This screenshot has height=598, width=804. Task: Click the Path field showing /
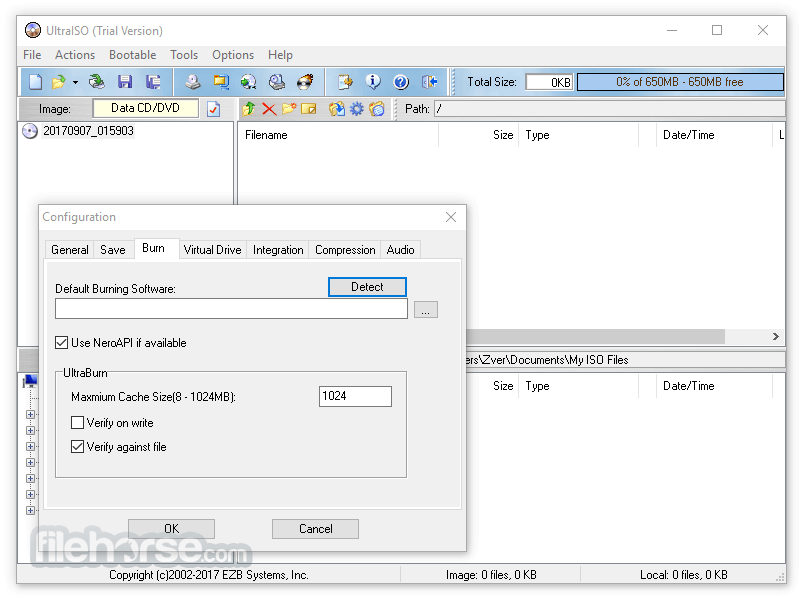(x=610, y=109)
